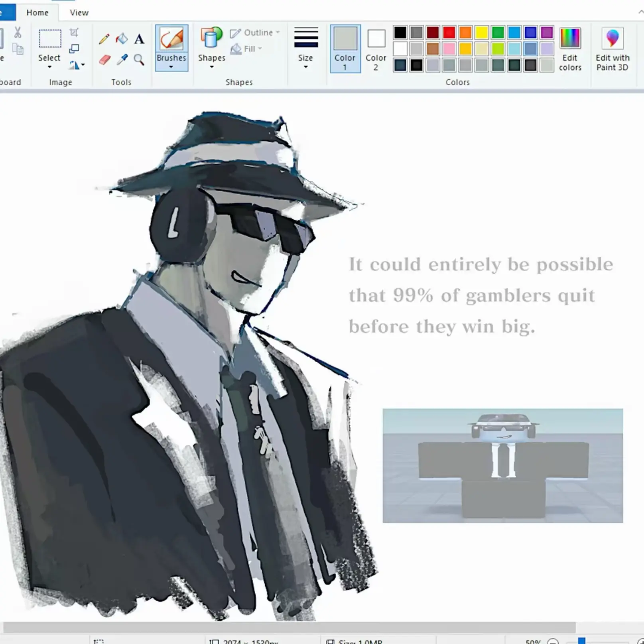The width and height of the screenshot is (644, 644).
Task: Select the Text tool
Action: pos(139,39)
